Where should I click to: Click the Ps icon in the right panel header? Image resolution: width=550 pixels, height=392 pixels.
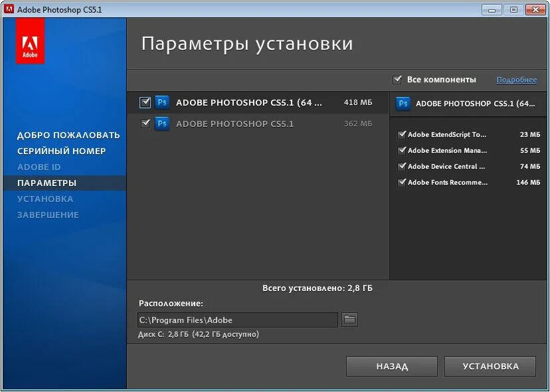(x=403, y=104)
